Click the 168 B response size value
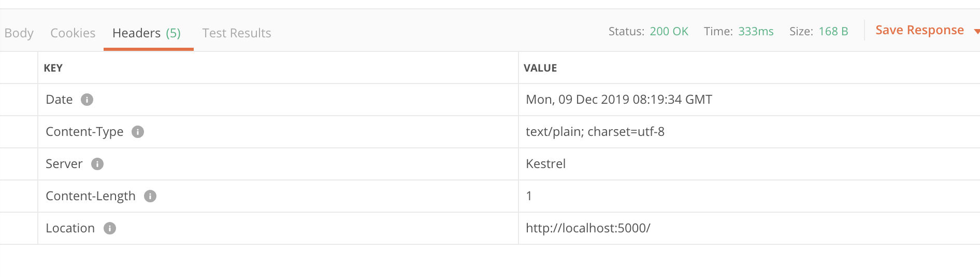This screenshot has width=980, height=277. [x=833, y=32]
